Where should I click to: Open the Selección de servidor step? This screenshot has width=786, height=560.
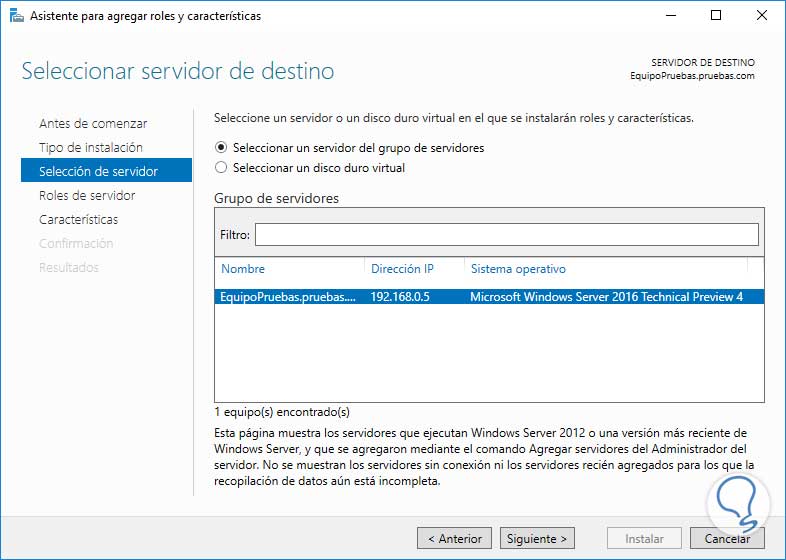coord(106,170)
